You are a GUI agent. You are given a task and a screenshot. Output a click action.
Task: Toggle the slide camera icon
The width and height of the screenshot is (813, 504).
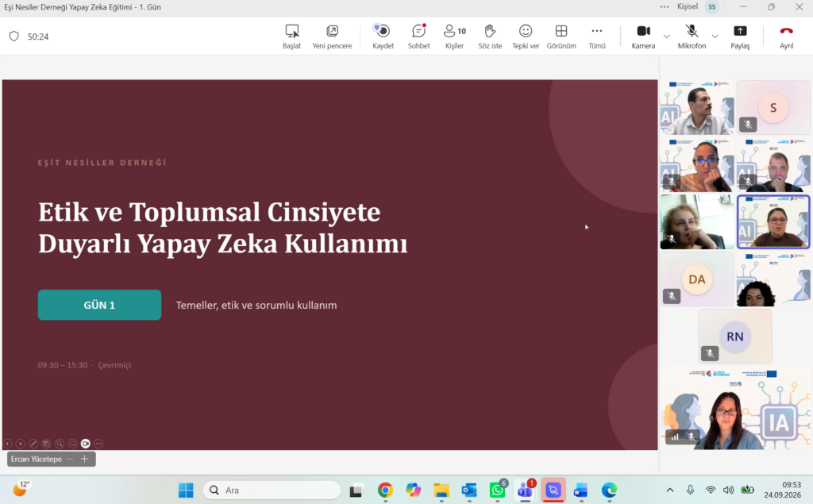coord(86,444)
